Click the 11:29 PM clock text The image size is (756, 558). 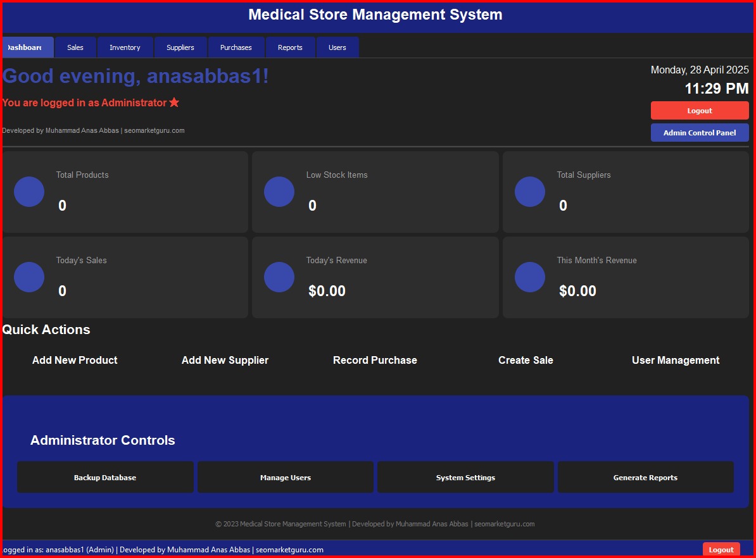(717, 88)
